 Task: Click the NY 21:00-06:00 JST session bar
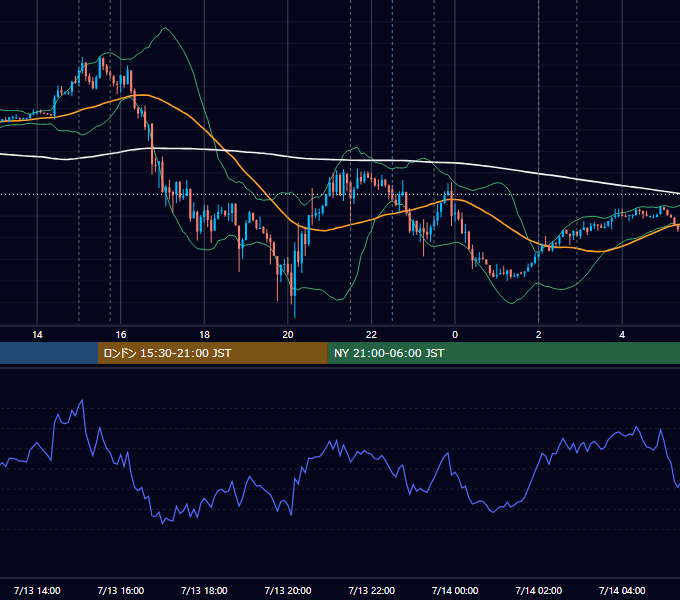pyautogui.click(x=503, y=353)
